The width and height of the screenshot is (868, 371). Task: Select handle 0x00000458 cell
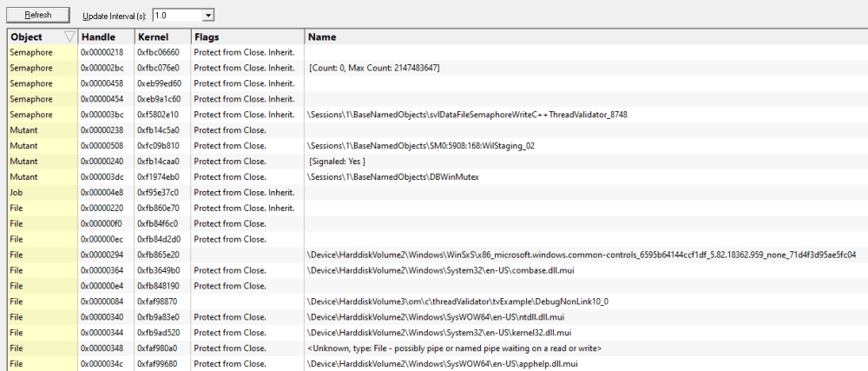pyautogui.click(x=102, y=83)
